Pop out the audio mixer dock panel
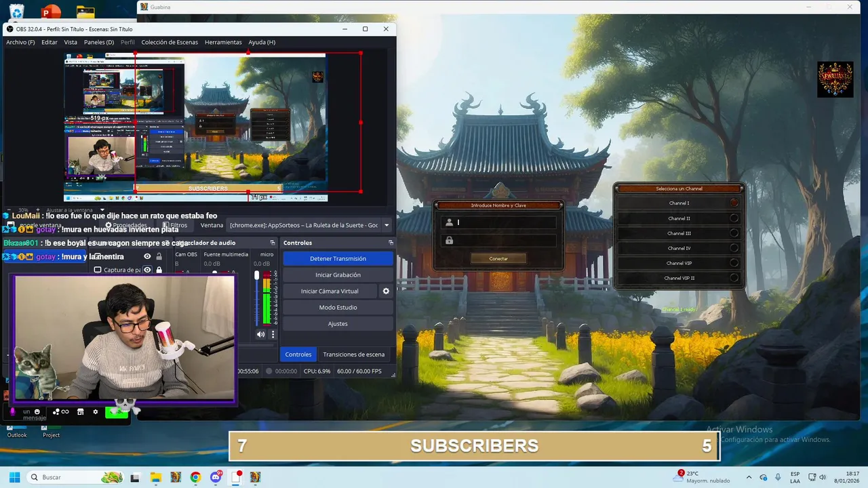The height and width of the screenshot is (488, 868). pyautogui.click(x=273, y=243)
